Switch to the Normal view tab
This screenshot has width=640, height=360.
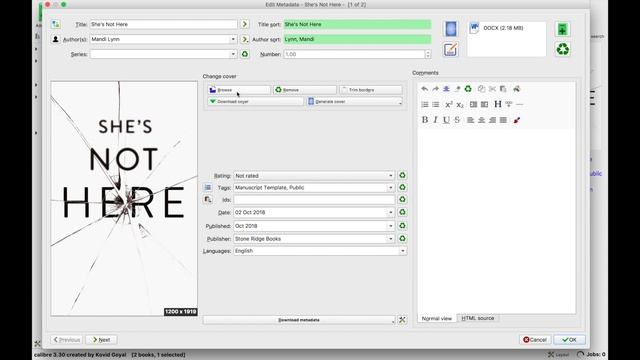coord(436,318)
